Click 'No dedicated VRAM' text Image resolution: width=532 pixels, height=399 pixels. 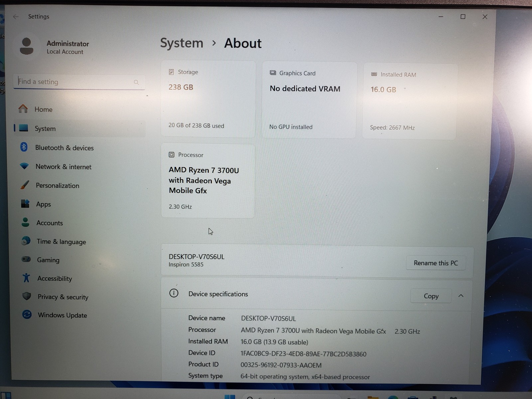[305, 89]
